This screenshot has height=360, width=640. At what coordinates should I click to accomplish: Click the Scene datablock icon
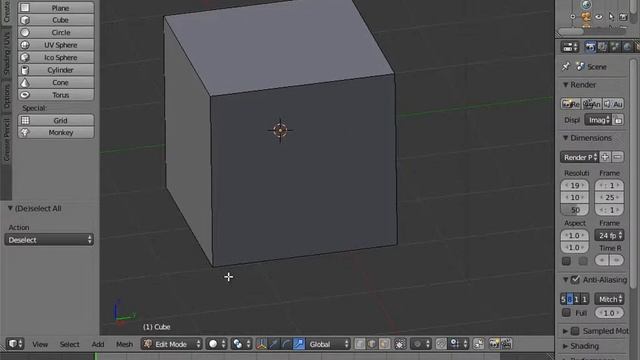[580, 67]
